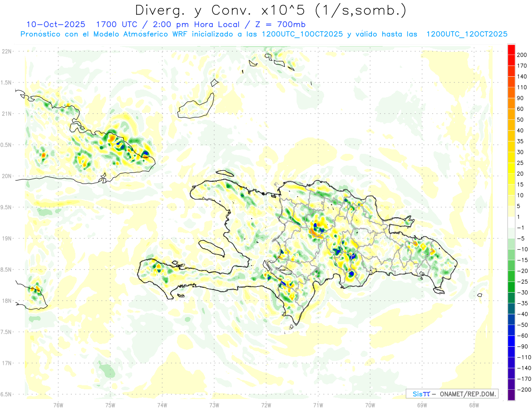
Task: Select the 68W longitude axis label
Action: coord(474,405)
